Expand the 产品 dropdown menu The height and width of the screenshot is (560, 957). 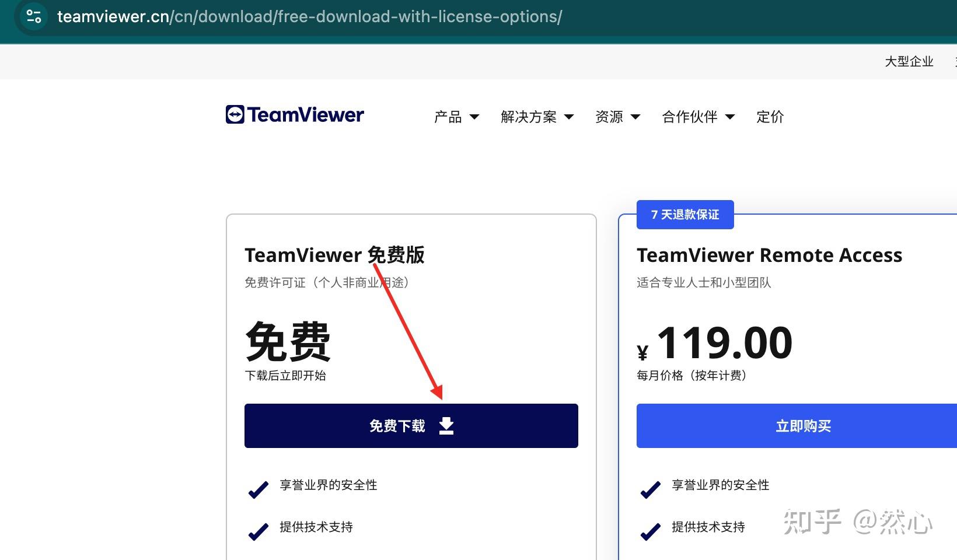coord(456,117)
